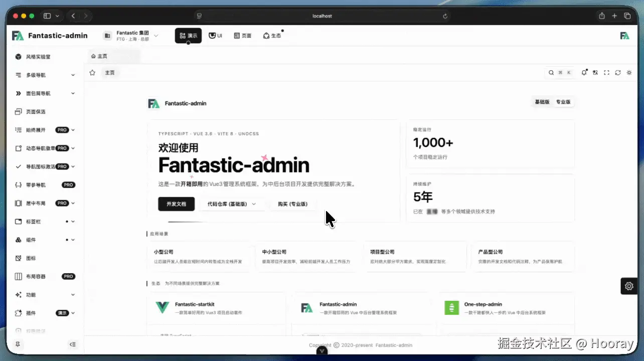The height and width of the screenshot is (361, 644).
Task: Expand the 导航图标激活 sidebar menu
Action: click(x=44, y=166)
